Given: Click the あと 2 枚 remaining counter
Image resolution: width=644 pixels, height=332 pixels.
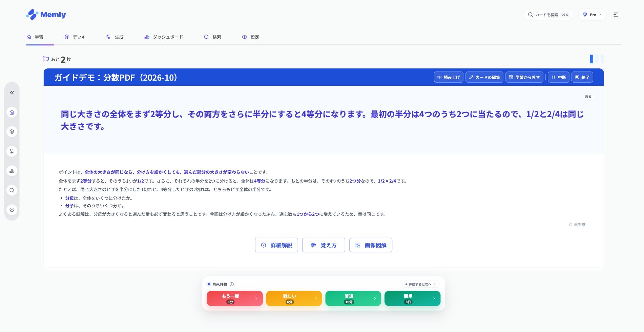Looking at the screenshot, I should 61,59.
